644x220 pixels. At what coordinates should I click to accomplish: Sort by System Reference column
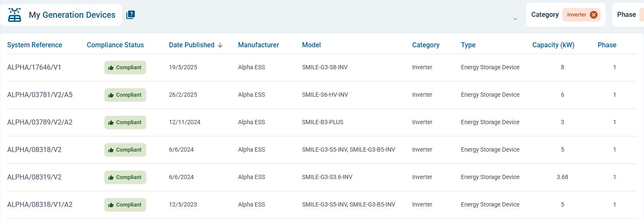point(35,45)
